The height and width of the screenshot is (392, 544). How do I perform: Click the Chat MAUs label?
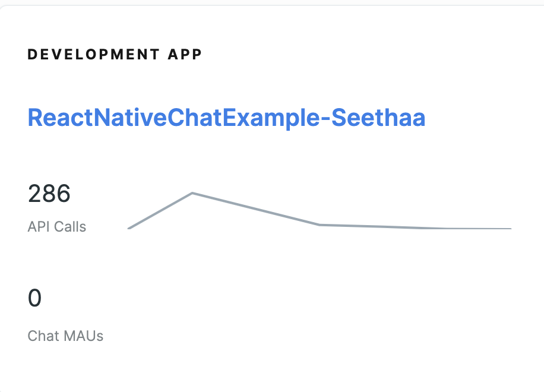tap(65, 336)
